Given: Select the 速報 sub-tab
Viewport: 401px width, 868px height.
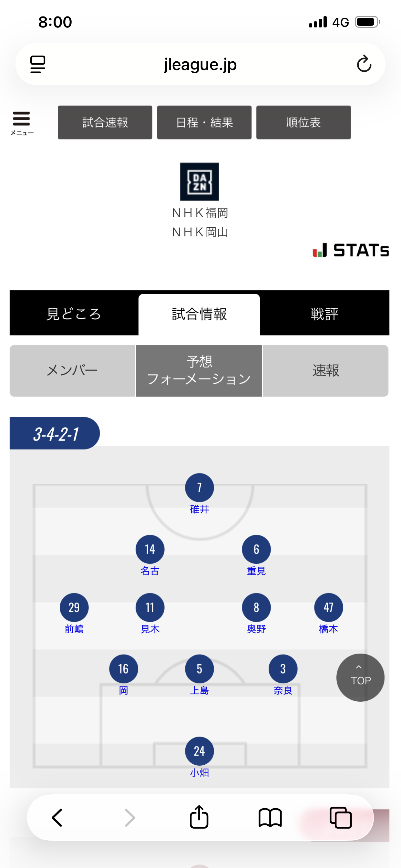Looking at the screenshot, I should pyautogui.click(x=325, y=371).
